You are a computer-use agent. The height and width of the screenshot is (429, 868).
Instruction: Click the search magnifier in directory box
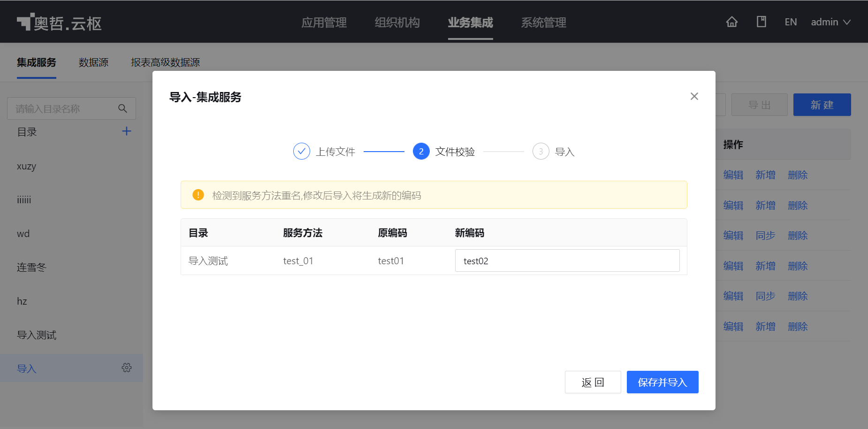pyautogui.click(x=122, y=108)
